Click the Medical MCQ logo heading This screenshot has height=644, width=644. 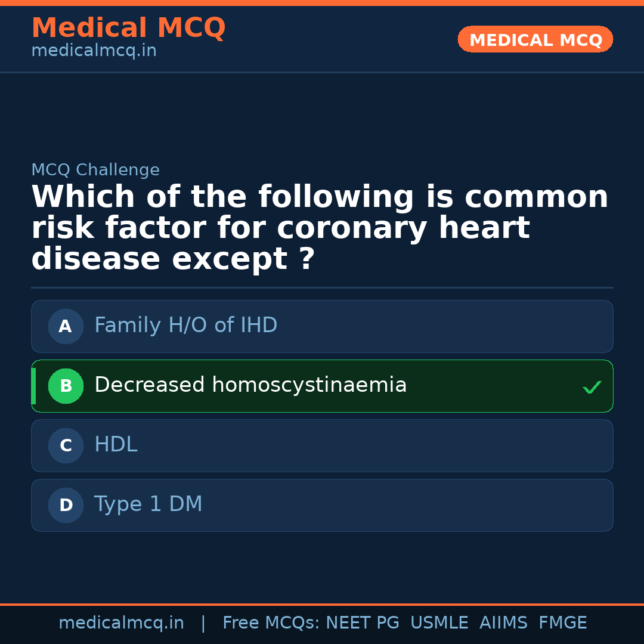[128, 28]
